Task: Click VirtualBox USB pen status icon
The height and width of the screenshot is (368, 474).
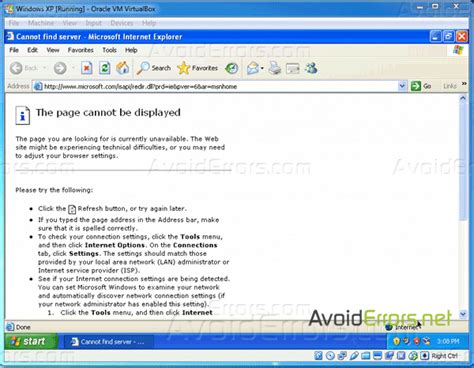Action: click(x=354, y=356)
